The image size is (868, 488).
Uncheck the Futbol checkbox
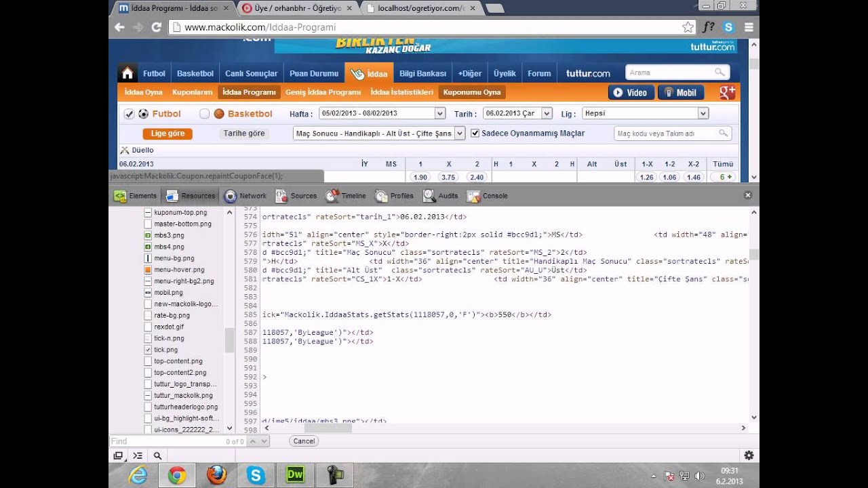tap(129, 114)
